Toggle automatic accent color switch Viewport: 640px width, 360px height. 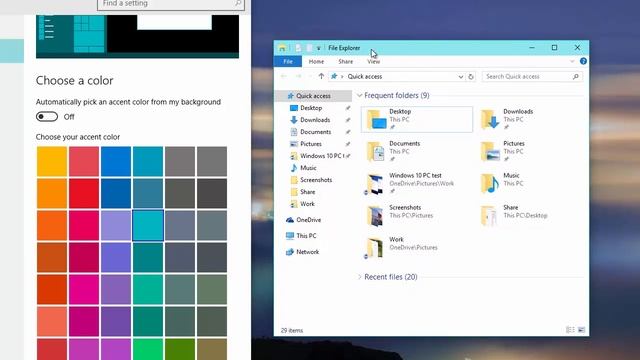[47, 117]
